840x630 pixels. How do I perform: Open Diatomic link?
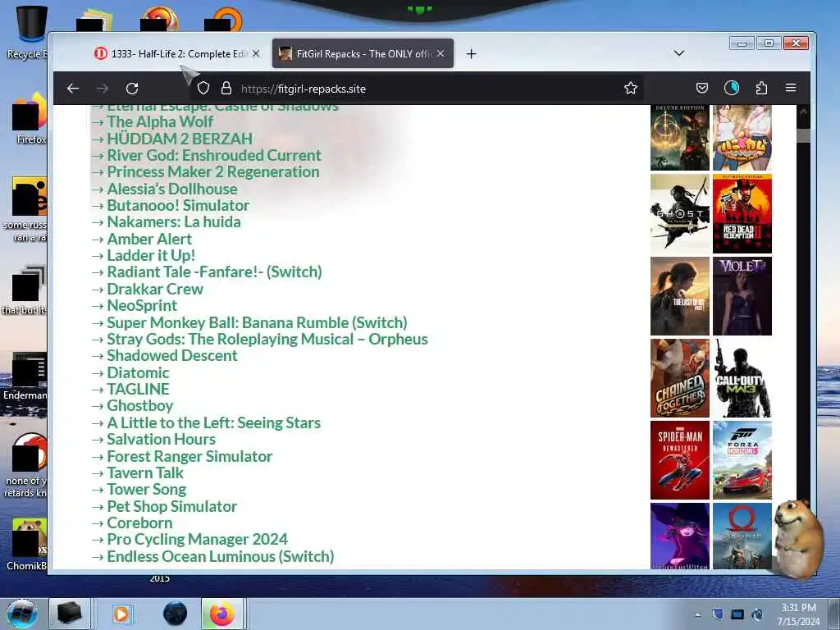pos(138,372)
